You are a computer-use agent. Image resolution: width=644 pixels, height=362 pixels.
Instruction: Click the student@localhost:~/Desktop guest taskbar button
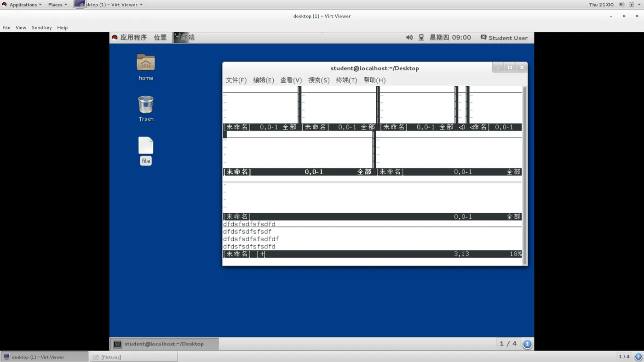pyautogui.click(x=165, y=344)
